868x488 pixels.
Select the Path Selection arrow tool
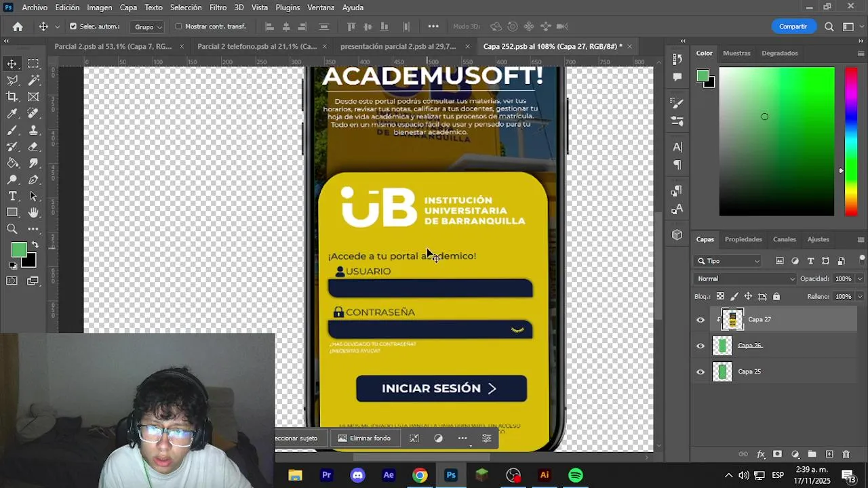pyautogui.click(x=33, y=197)
